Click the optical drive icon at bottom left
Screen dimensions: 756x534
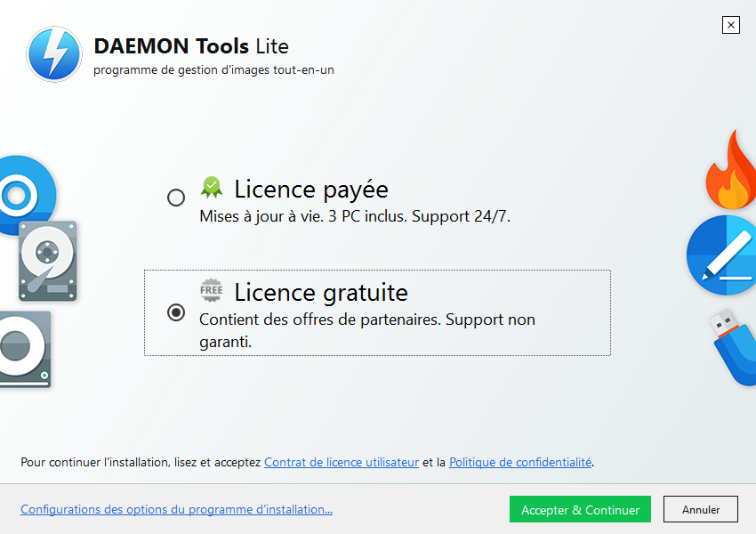click(x=25, y=349)
